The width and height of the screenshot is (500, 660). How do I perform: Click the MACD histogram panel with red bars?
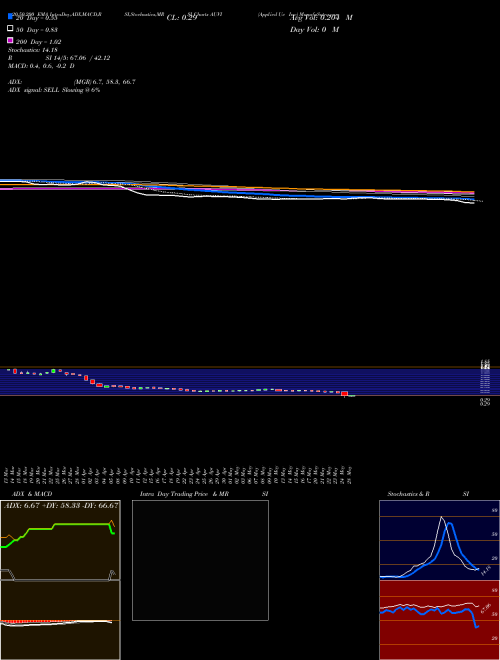click(60, 620)
